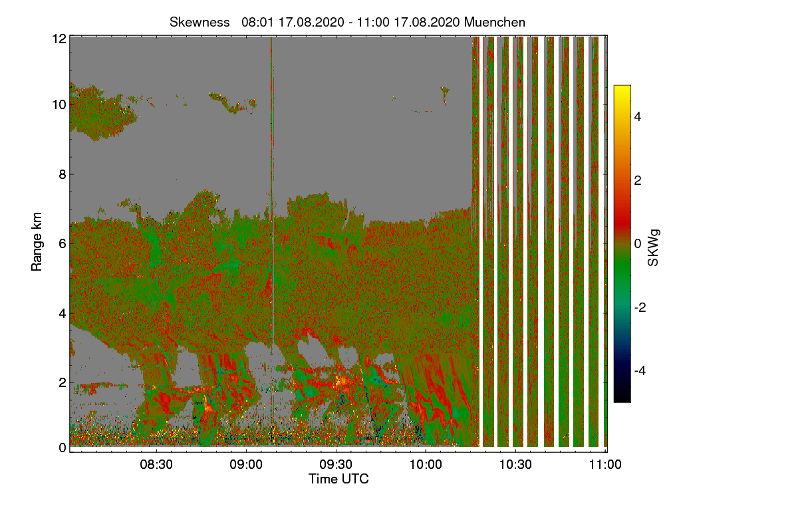The width and height of the screenshot is (798, 532).
Task: Click the range axis value 8
Action: (x=63, y=174)
